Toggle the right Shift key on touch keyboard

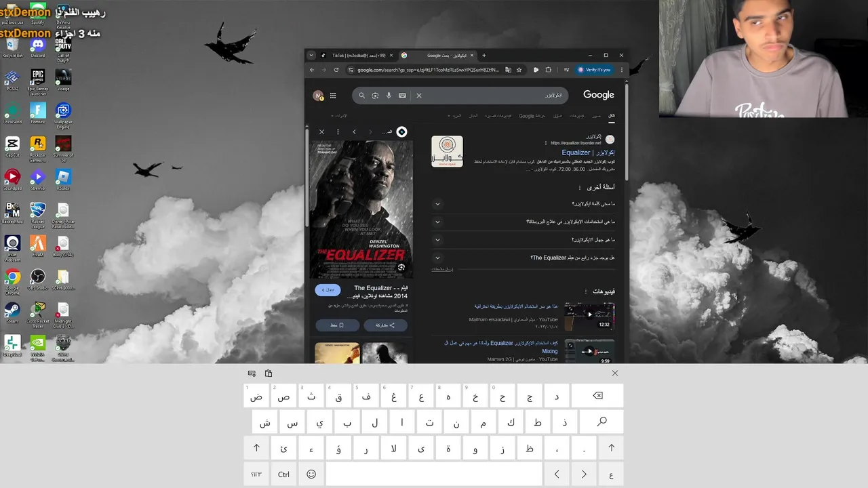pos(611,448)
